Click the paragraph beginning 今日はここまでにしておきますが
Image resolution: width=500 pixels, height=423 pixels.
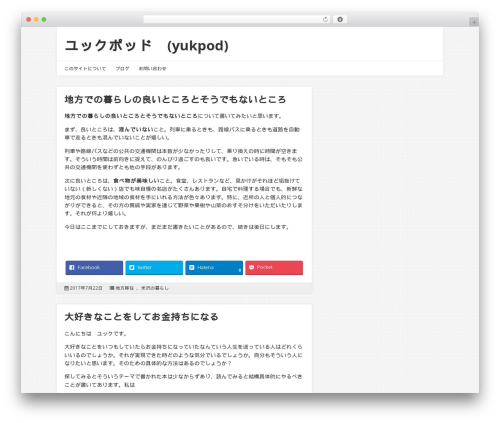(177, 227)
